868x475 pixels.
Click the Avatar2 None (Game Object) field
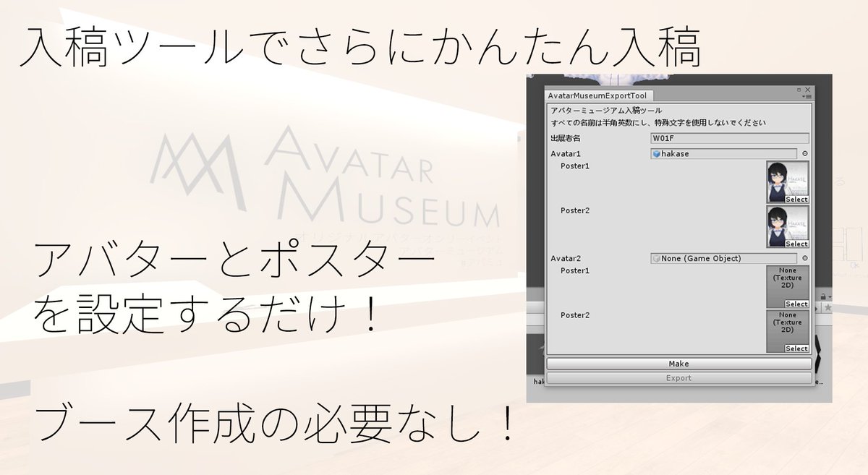coord(723,258)
